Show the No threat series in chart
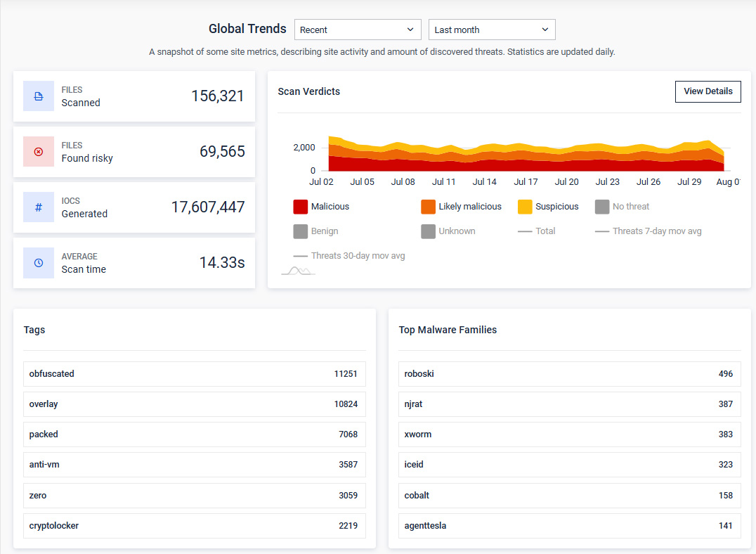This screenshot has width=756, height=554. (622, 207)
